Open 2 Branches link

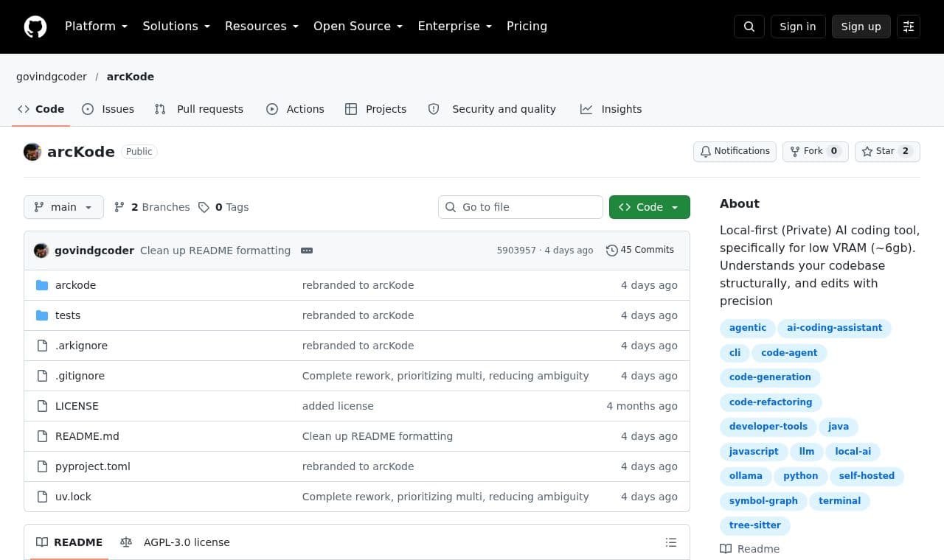[152, 207]
